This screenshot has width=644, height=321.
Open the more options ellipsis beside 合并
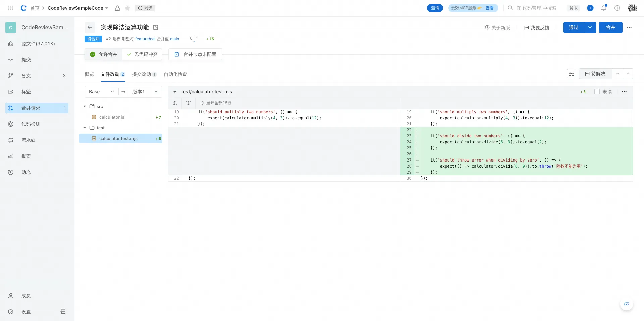tap(629, 27)
